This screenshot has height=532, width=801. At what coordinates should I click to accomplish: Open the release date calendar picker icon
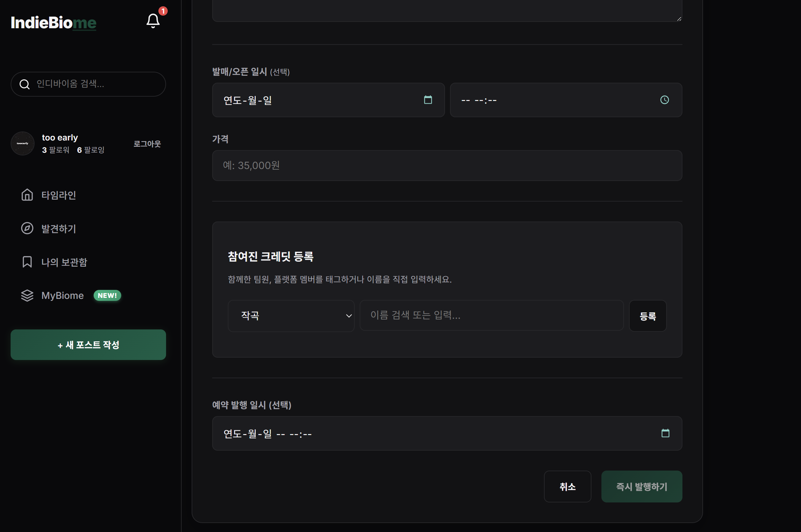click(428, 100)
